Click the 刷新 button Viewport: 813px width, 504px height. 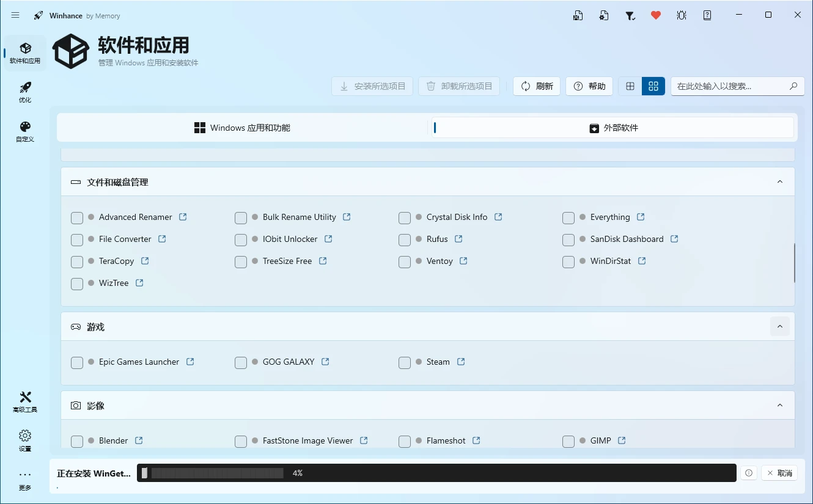tap(536, 86)
